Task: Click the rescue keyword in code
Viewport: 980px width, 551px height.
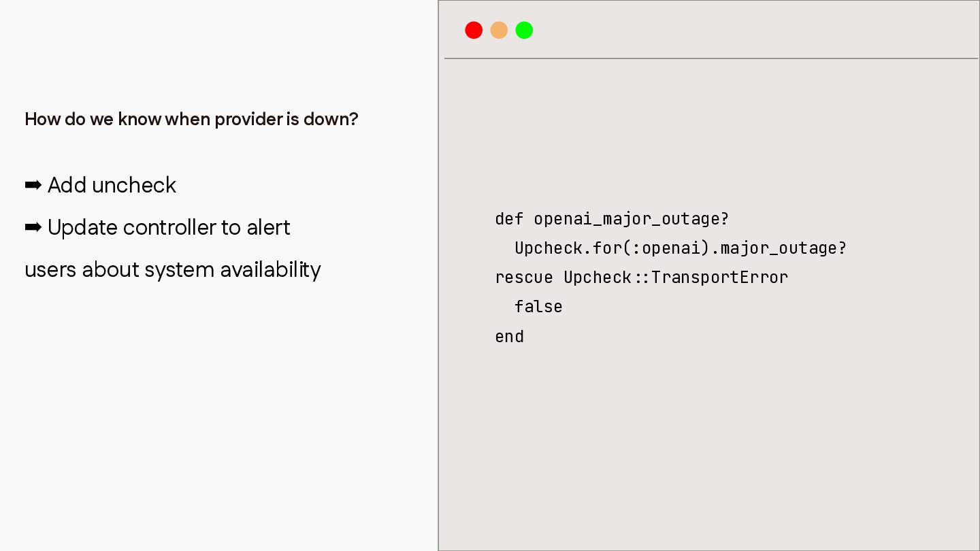Action: tap(524, 278)
